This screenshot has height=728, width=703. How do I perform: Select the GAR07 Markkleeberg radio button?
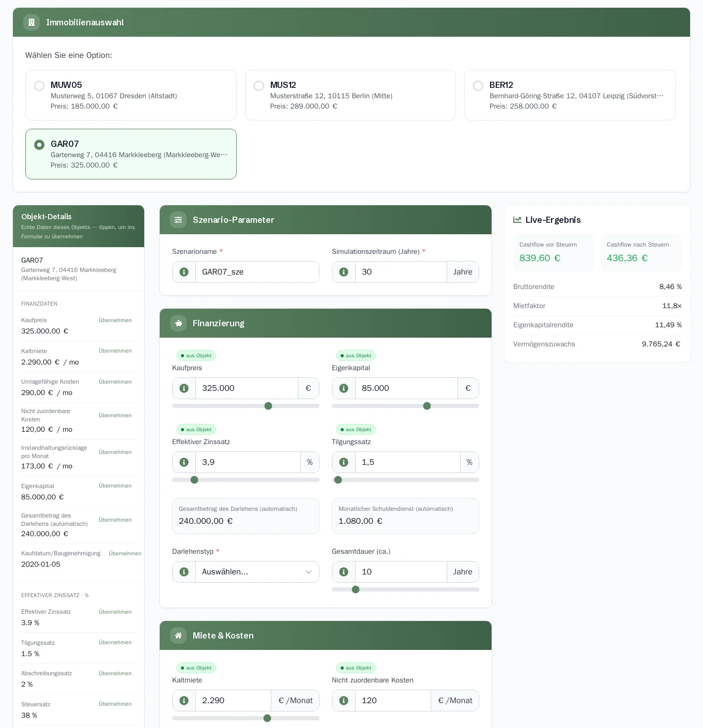click(x=39, y=145)
